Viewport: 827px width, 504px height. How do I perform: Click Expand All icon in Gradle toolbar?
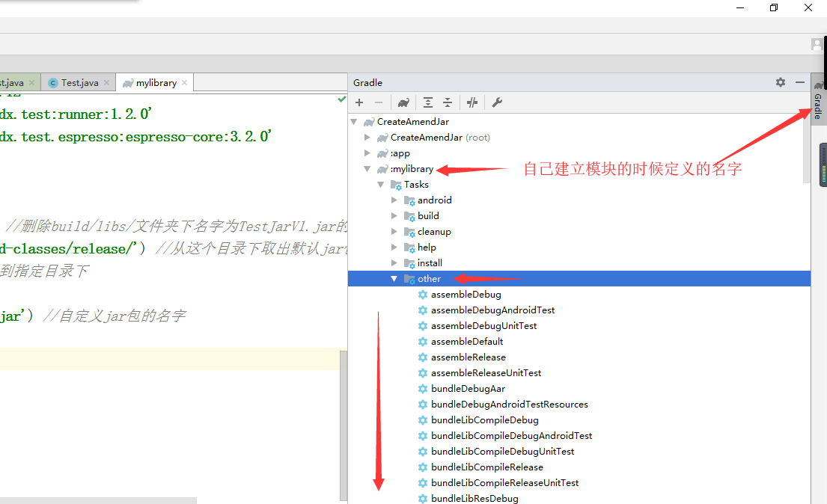428,102
